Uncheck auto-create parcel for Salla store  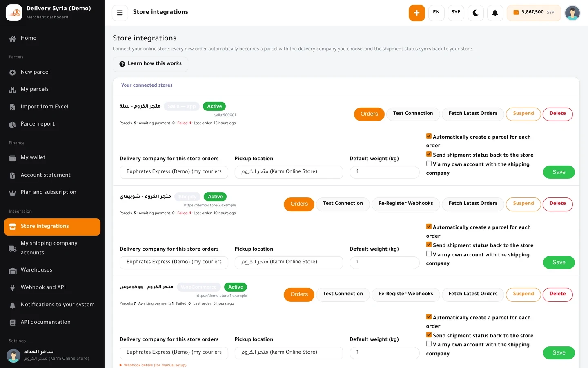click(429, 136)
